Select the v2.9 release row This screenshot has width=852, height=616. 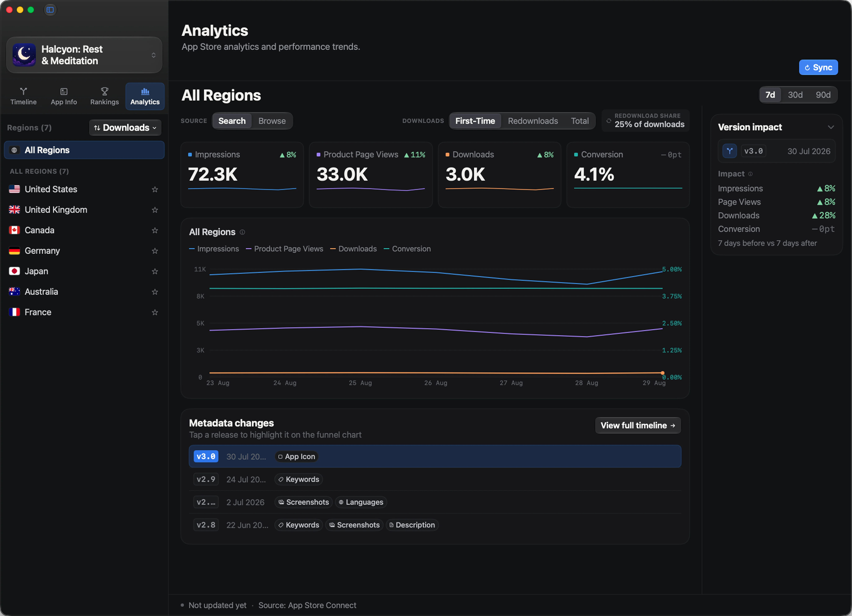tap(435, 480)
